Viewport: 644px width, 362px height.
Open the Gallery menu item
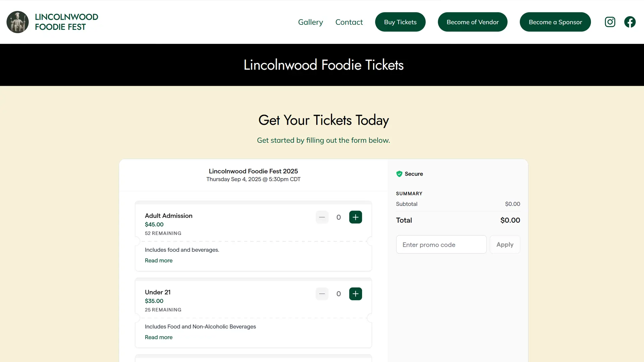tap(311, 22)
